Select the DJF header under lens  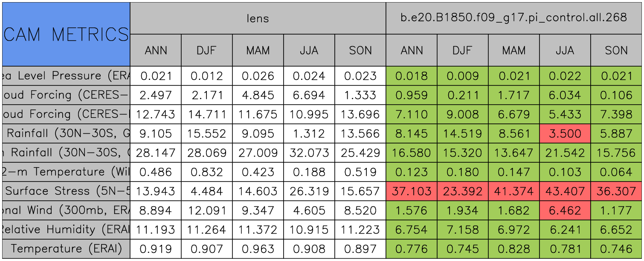206,50
